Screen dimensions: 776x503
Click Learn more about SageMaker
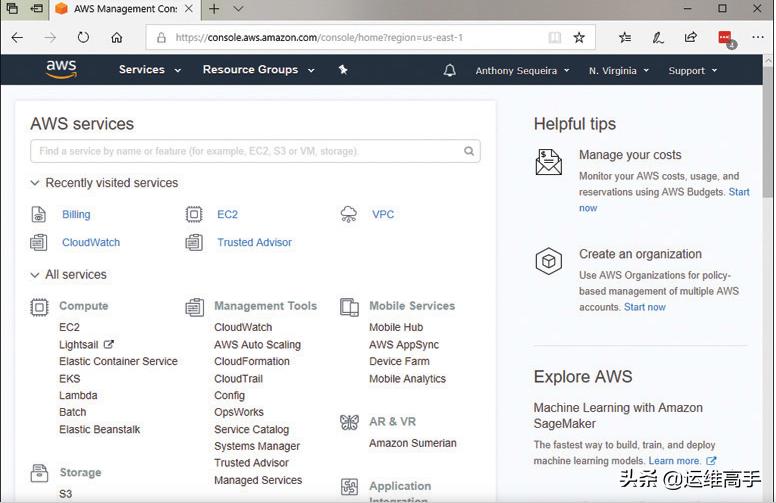[674, 460]
